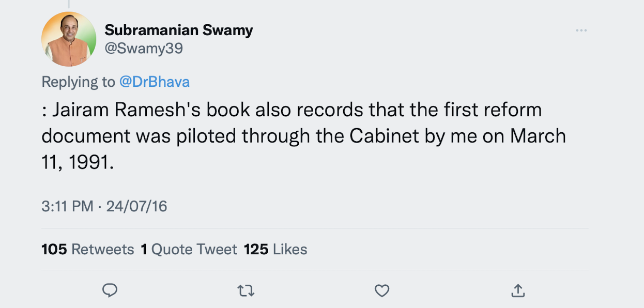Open the three-dot more options menu
644x308 pixels.
pos(581,30)
